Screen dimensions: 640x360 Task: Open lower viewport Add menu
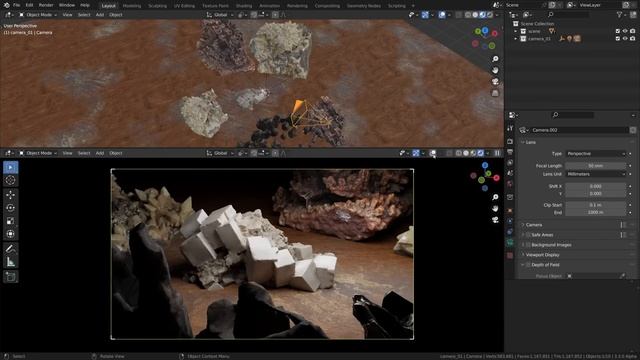coord(100,153)
